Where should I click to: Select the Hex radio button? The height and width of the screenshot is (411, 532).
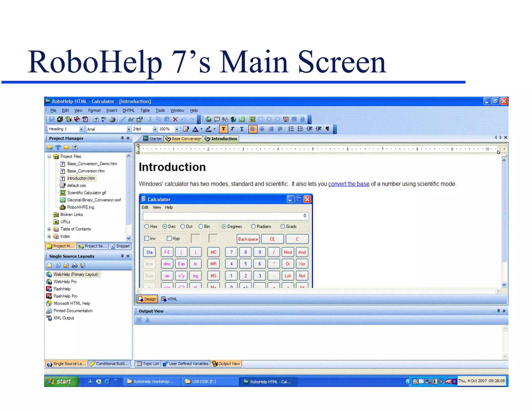[147, 227]
